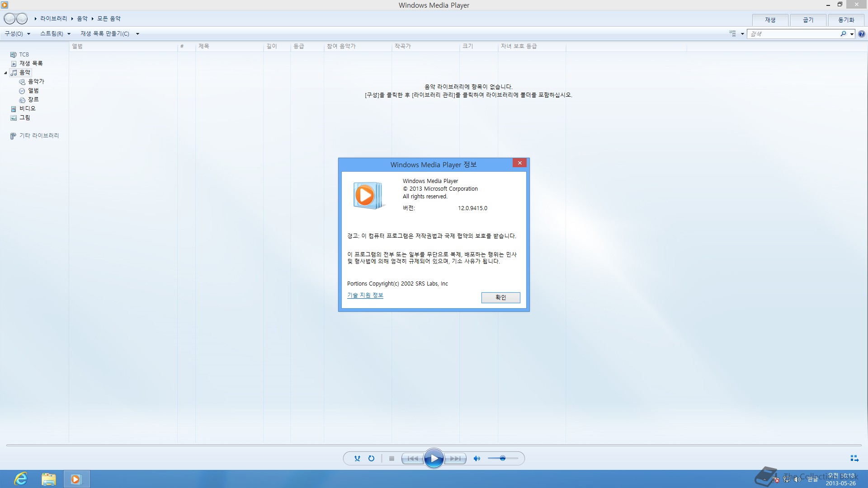Adjust the volume slider
Viewport: 868px width, 488px height.
coord(503,458)
